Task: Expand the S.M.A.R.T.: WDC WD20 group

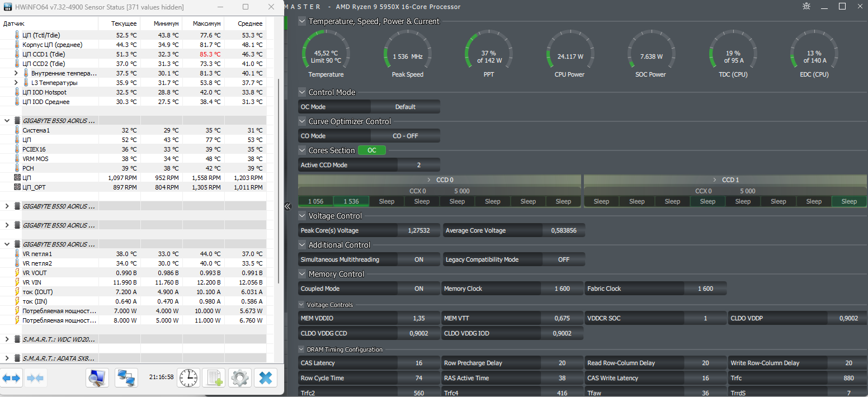Action: [x=7, y=339]
